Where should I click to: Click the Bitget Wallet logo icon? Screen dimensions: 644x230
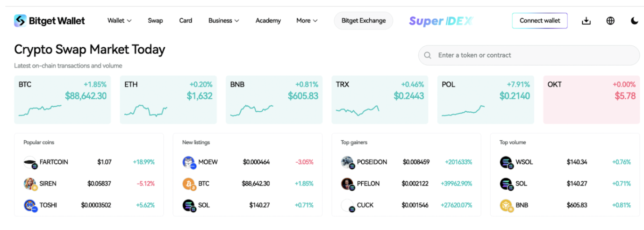[x=20, y=21]
